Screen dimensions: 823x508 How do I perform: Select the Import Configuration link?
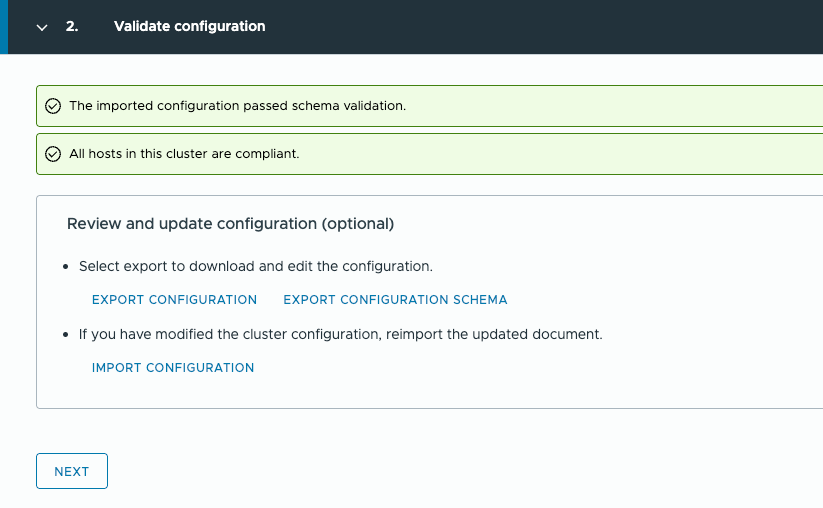[173, 368]
